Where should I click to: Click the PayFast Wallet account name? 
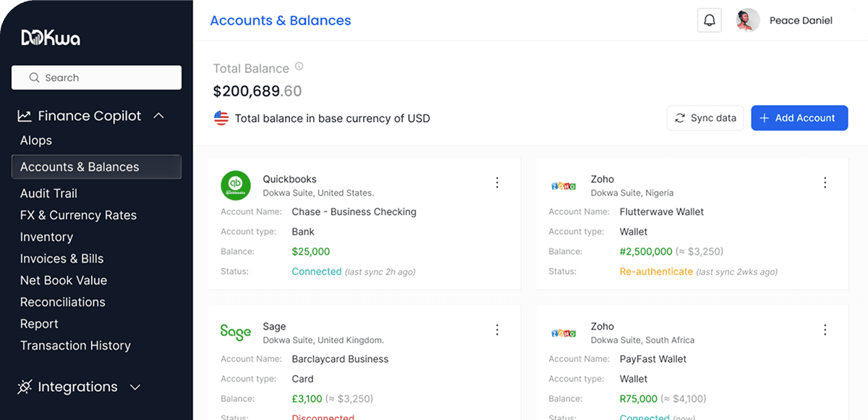pos(653,359)
